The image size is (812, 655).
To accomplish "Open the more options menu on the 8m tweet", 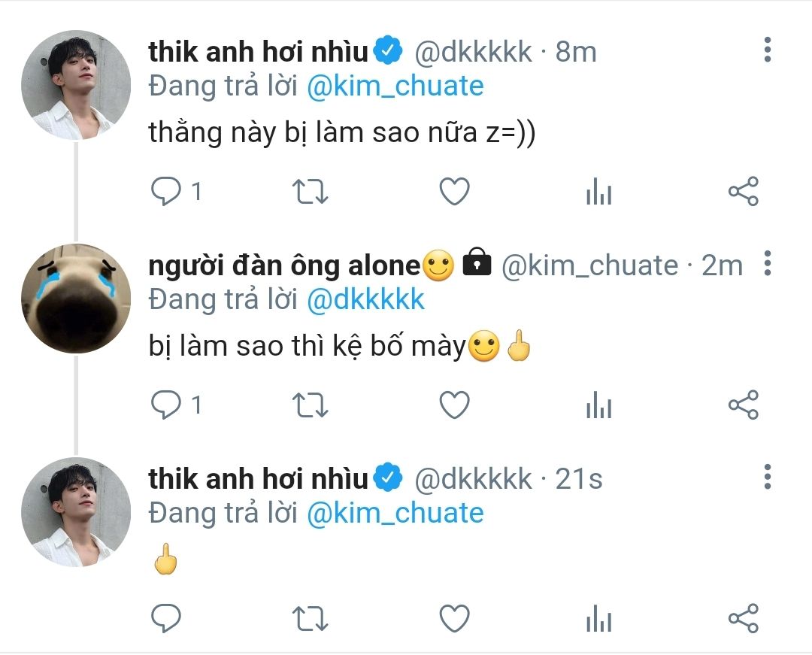I will [768, 50].
